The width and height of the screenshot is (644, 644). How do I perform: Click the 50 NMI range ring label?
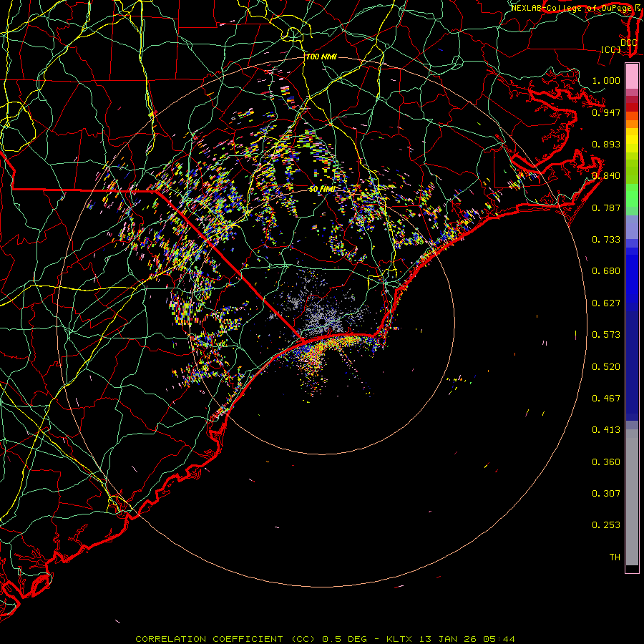tap(322, 190)
